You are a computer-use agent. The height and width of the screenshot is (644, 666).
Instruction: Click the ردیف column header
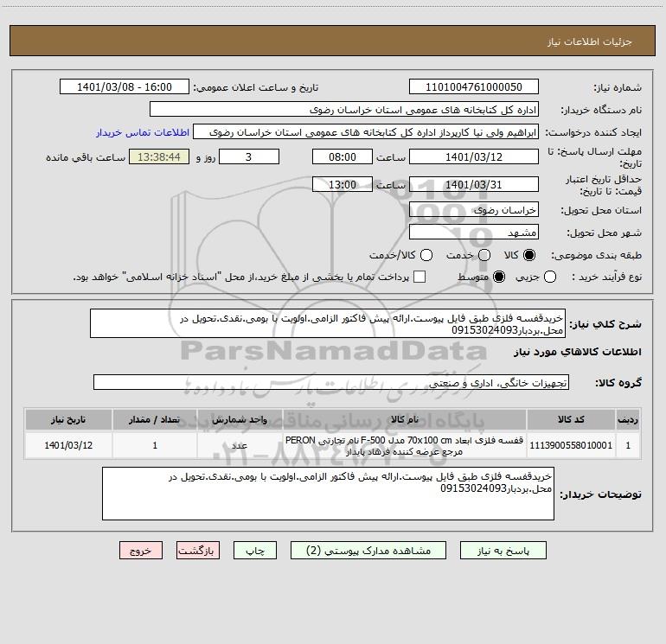628,419
